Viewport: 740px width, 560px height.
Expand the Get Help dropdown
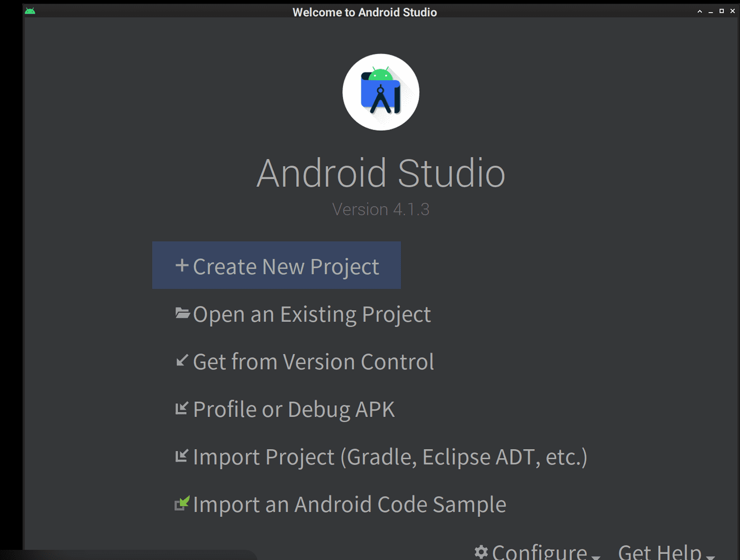point(666,552)
